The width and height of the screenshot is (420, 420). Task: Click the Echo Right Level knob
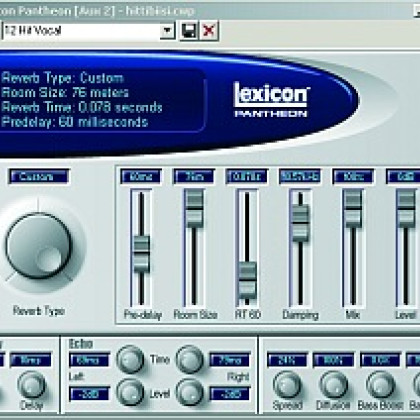coord(189,392)
